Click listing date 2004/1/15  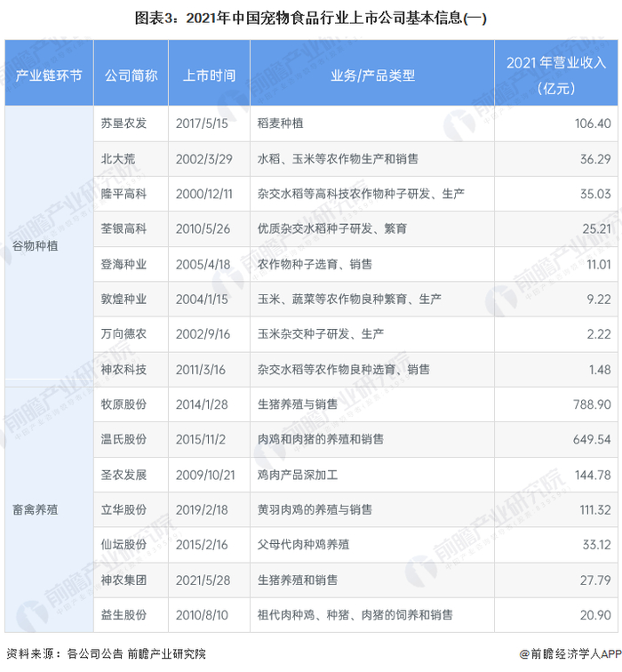(202, 299)
